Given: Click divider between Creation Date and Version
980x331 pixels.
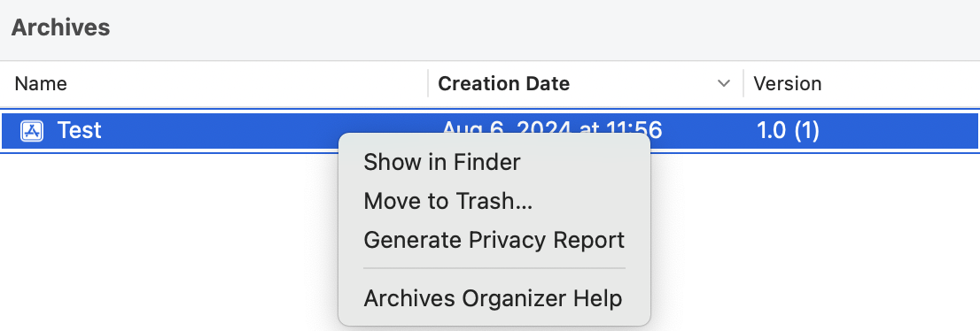Looking at the screenshot, I should (x=743, y=84).
